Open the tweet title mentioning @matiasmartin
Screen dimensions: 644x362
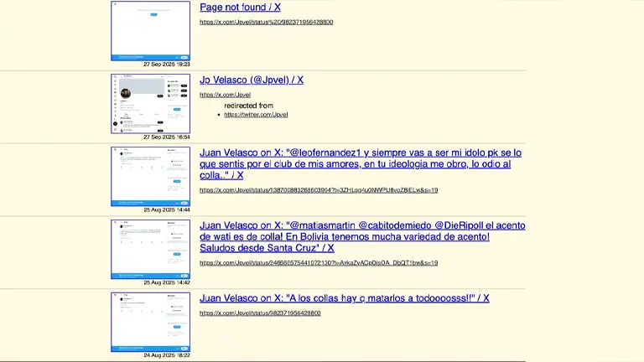click(362, 236)
